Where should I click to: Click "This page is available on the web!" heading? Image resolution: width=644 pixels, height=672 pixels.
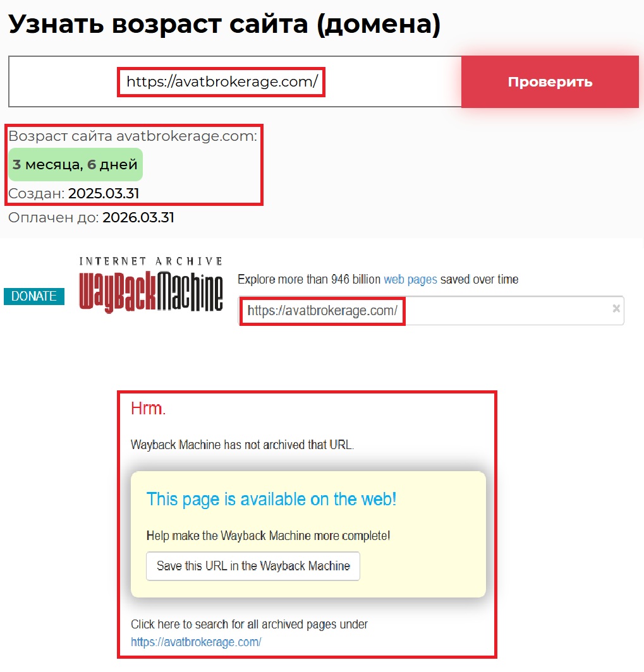coord(271,500)
